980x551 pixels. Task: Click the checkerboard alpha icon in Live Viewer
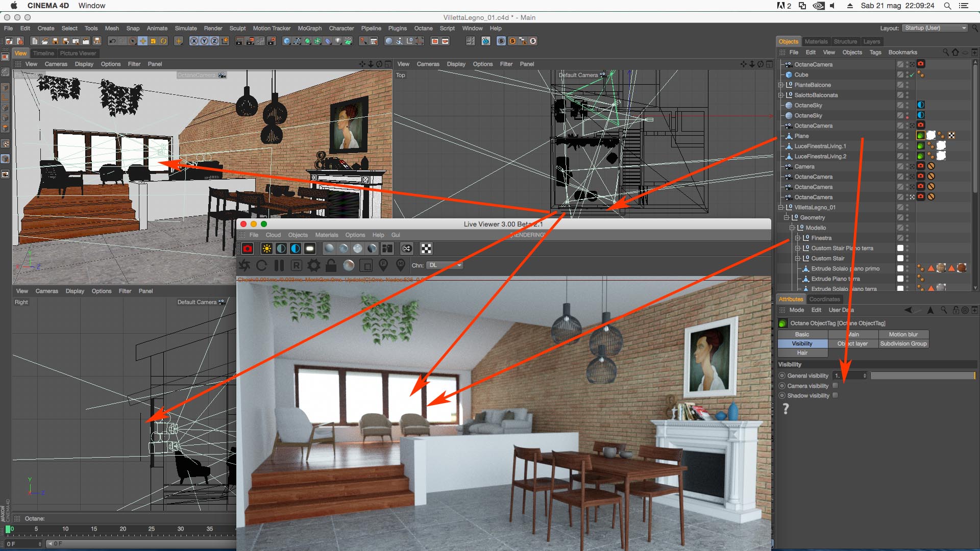pos(426,248)
